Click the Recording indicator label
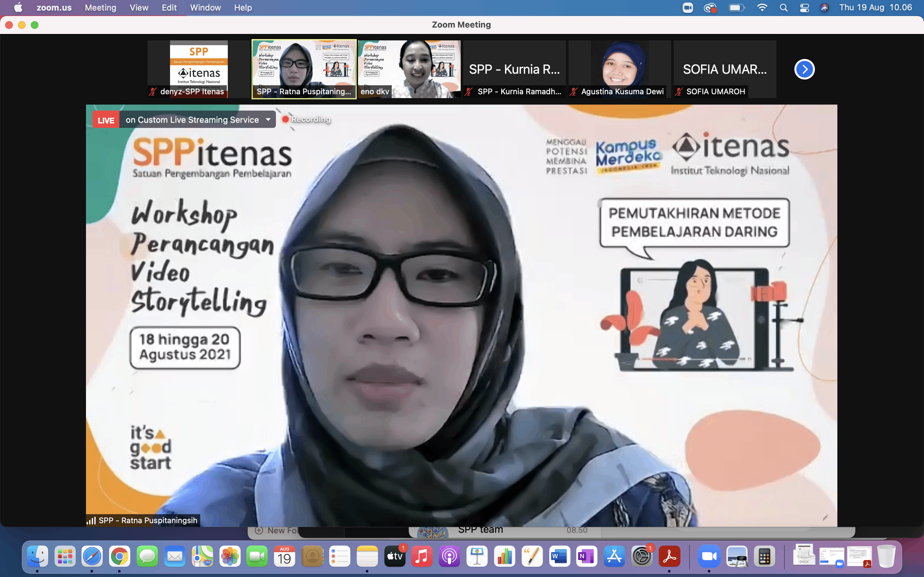924x577 pixels. pos(310,120)
